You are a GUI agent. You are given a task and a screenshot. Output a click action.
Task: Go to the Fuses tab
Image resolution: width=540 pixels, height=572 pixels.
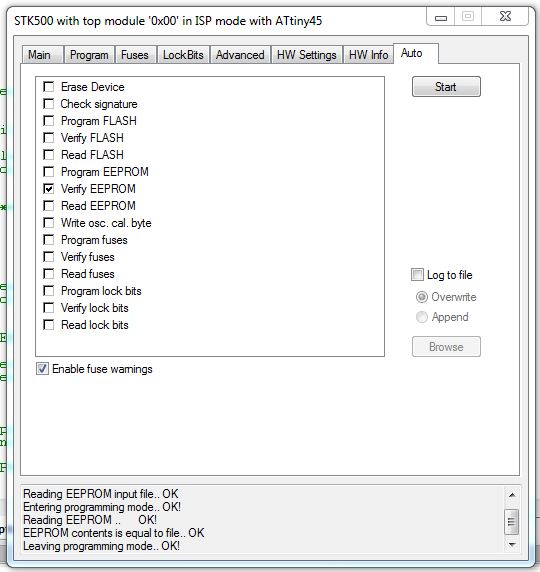135,55
